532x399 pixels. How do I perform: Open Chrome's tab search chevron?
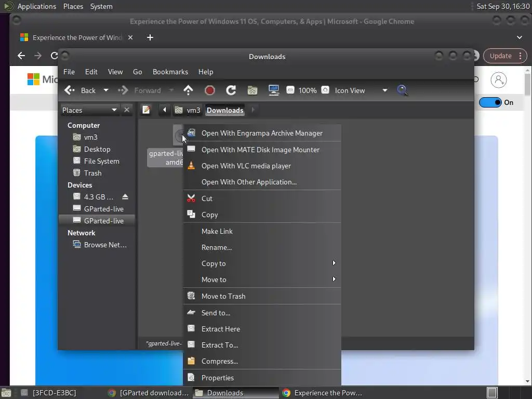click(x=520, y=37)
